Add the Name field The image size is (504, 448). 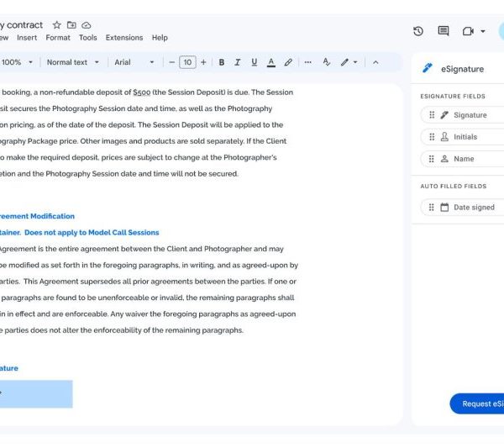(462, 159)
